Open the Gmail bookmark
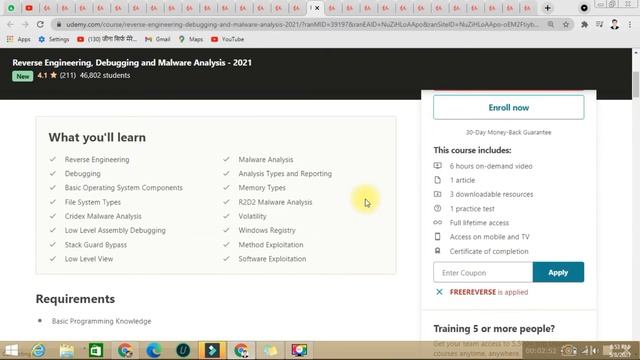The height and width of the screenshot is (360, 640). [158, 39]
